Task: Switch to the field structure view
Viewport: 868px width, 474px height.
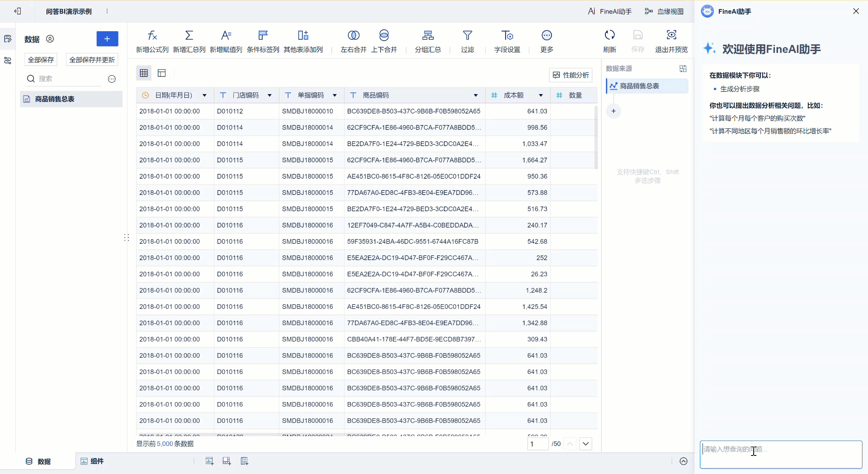Action: (162, 73)
